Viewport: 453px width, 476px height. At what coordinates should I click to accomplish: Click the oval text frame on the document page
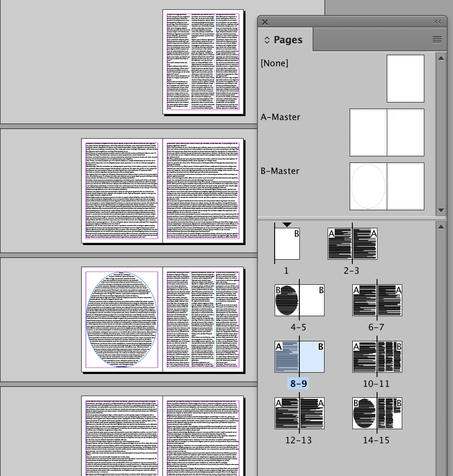122,320
